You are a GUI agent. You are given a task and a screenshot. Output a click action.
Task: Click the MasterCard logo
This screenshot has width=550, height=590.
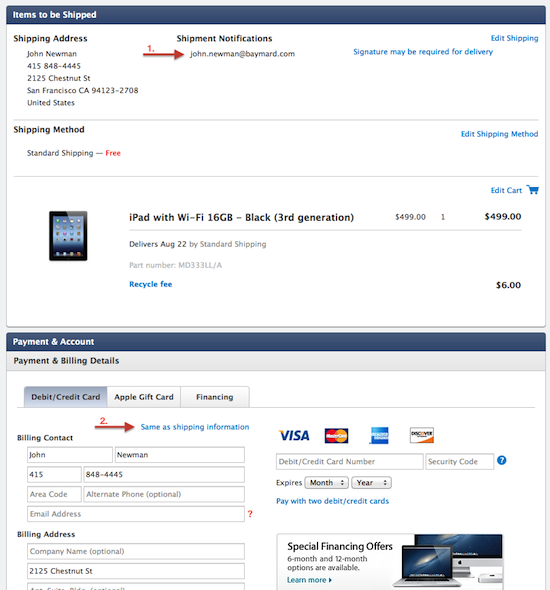(x=336, y=436)
